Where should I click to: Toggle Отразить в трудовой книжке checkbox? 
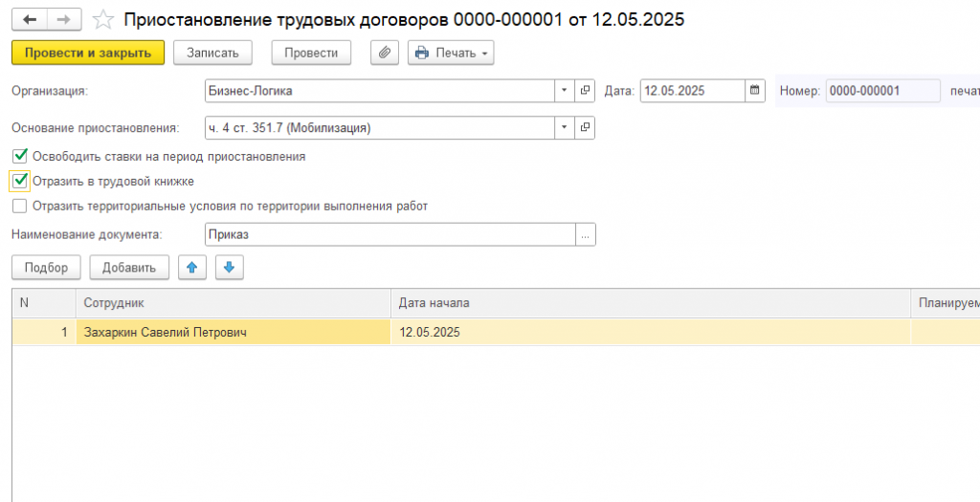(20, 181)
